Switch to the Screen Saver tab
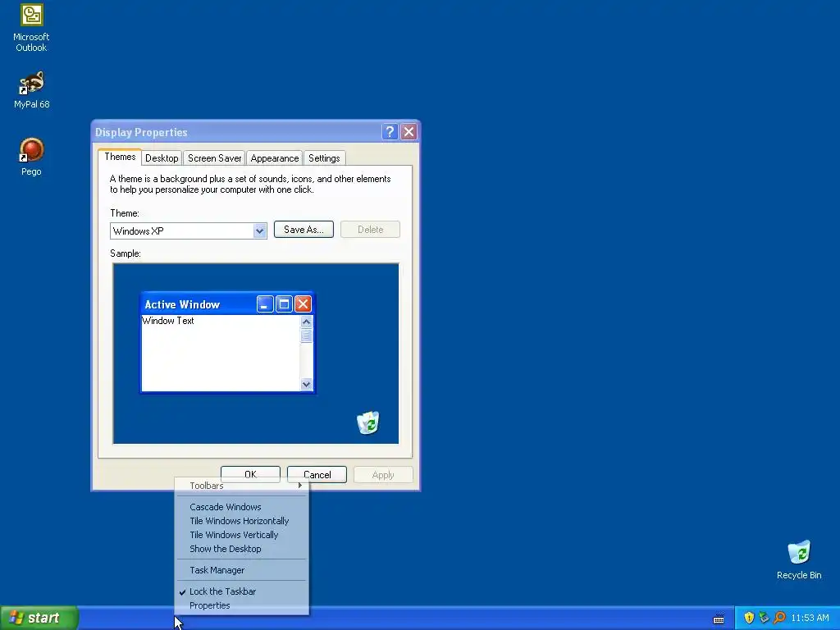The width and height of the screenshot is (840, 630). (x=214, y=158)
